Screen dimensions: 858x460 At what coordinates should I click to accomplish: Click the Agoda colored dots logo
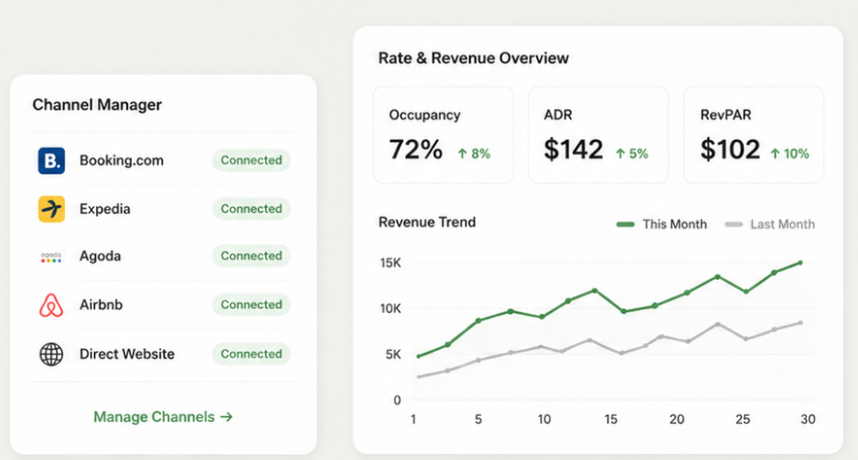(x=51, y=257)
